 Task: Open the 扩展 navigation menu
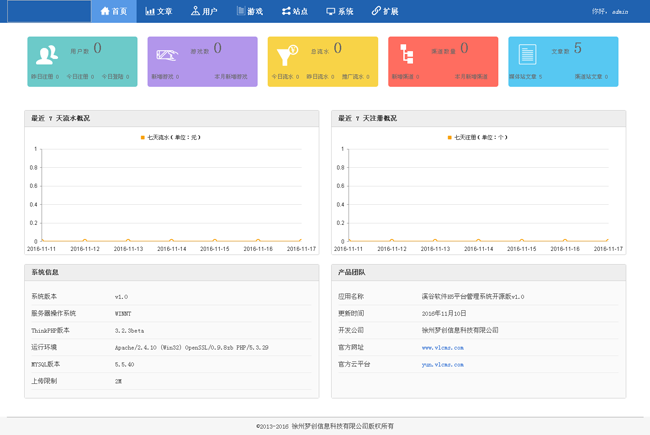(x=385, y=11)
